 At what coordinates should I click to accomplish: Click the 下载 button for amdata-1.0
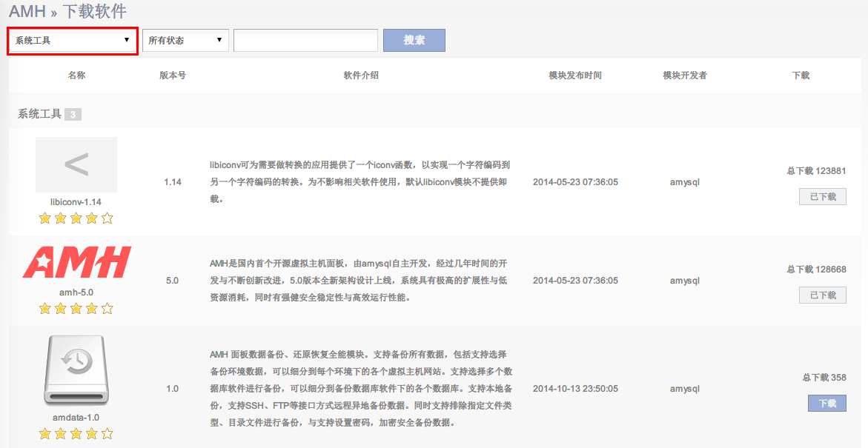pos(826,404)
